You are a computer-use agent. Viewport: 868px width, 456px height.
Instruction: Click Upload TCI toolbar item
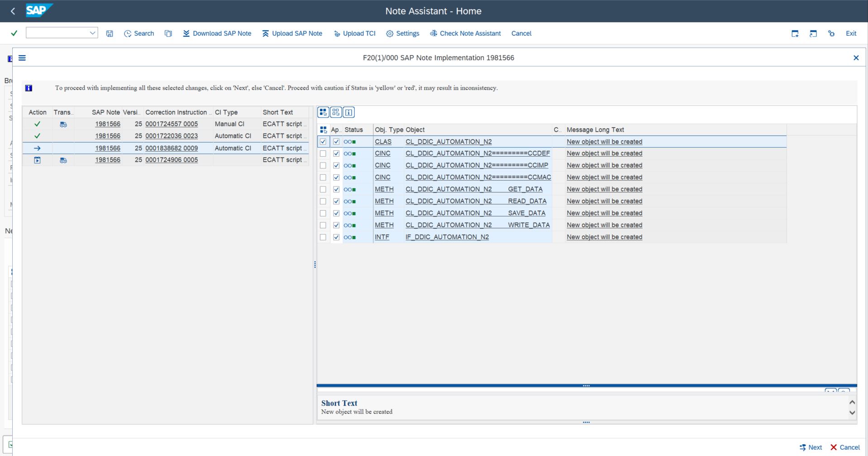[x=354, y=34]
